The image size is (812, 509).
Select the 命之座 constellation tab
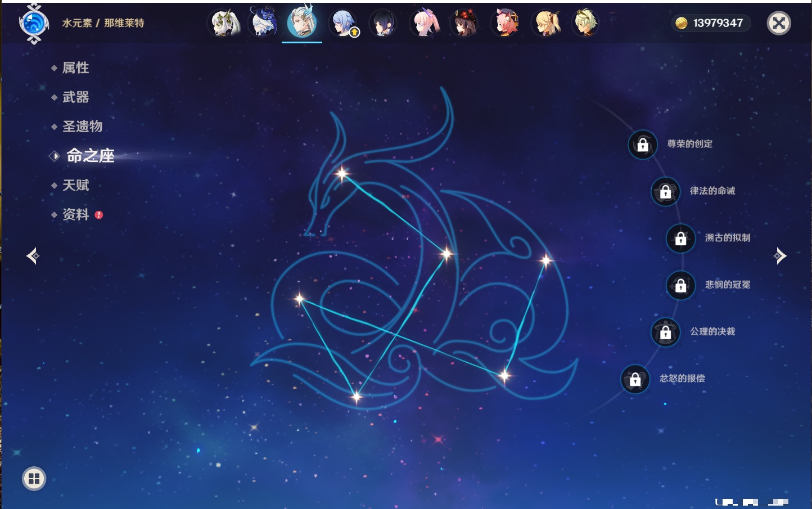coord(90,156)
